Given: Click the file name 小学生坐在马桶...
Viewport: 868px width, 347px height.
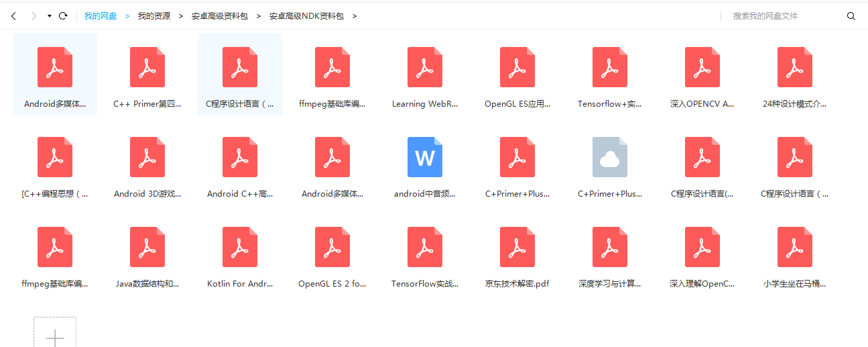Looking at the screenshot, I should pos(795,284).
